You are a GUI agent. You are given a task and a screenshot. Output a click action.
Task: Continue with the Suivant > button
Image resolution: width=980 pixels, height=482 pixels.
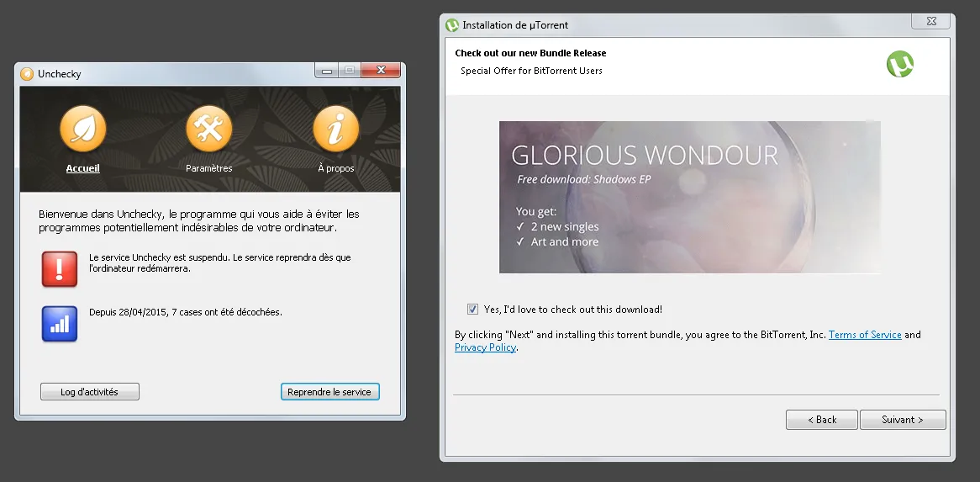[903, 420]
